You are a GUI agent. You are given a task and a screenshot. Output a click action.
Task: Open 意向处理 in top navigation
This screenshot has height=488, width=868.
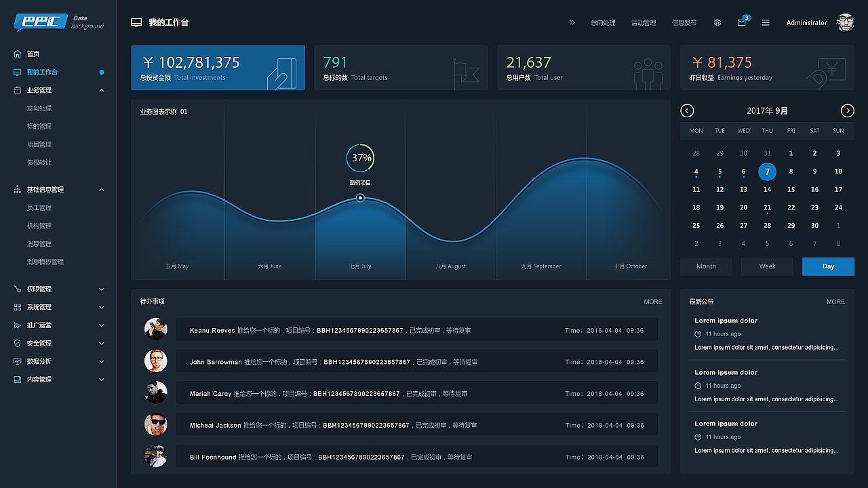pos(603,22)
